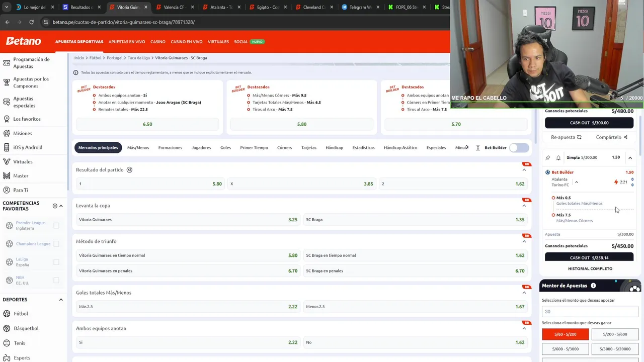Viewport: 644px width, 362px height.
Task: Toggle the Bet Builder switch
Action: [x=519, y=148]
